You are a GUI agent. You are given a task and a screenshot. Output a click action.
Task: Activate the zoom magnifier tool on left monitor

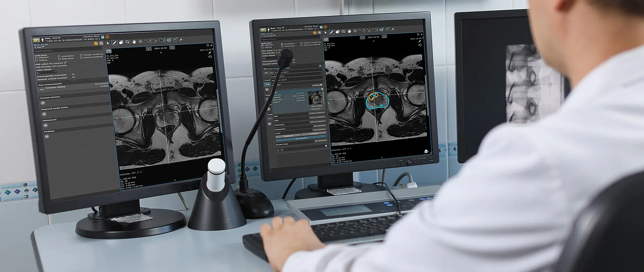[x=127, y=42]
